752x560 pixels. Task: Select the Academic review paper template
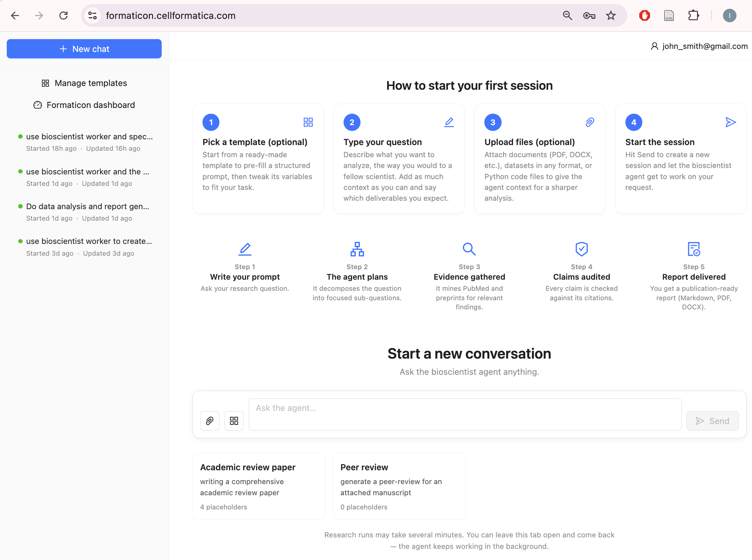259,486
